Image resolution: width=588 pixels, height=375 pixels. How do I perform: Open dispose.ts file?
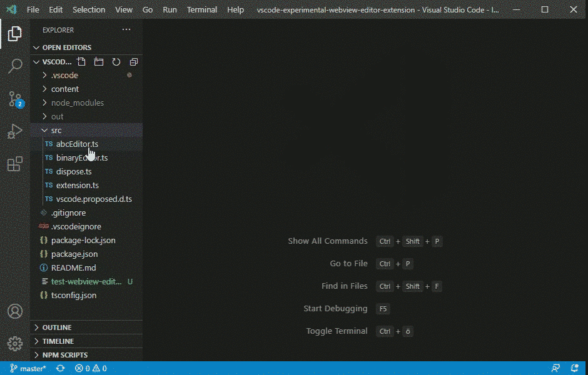coord(86,172)
